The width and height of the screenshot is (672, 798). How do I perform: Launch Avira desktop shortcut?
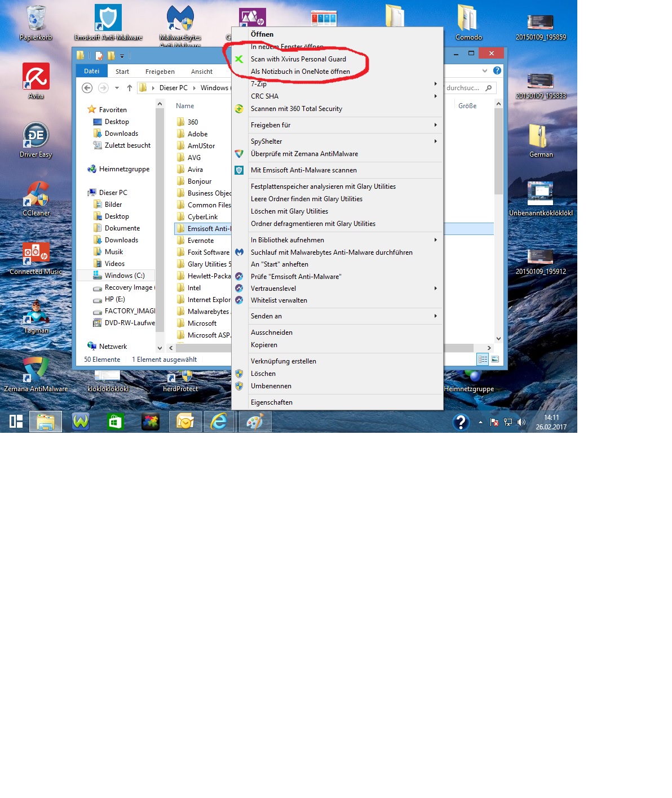point(36,81)
